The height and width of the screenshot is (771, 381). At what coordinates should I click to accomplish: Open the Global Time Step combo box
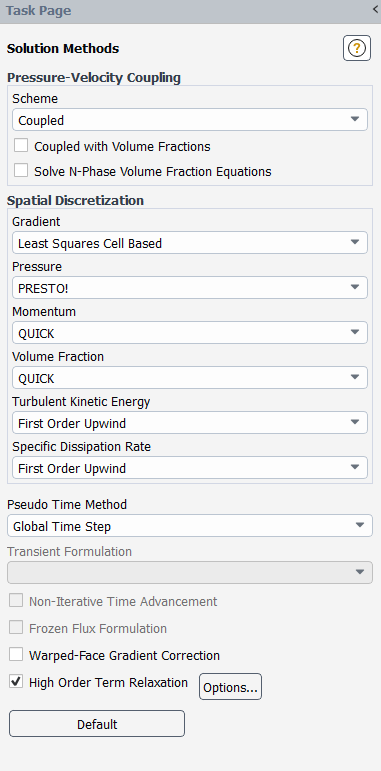click(190, 526)
